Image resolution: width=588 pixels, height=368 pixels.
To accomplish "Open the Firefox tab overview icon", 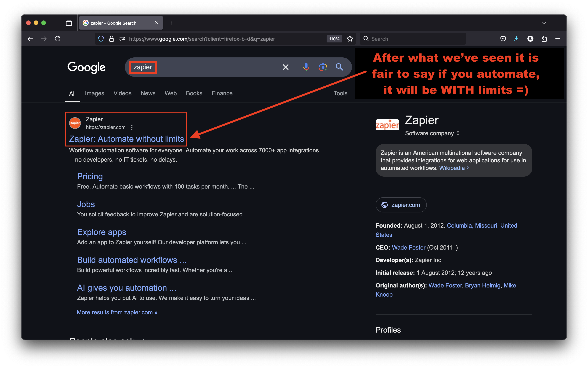I will [x=69, y=23].
